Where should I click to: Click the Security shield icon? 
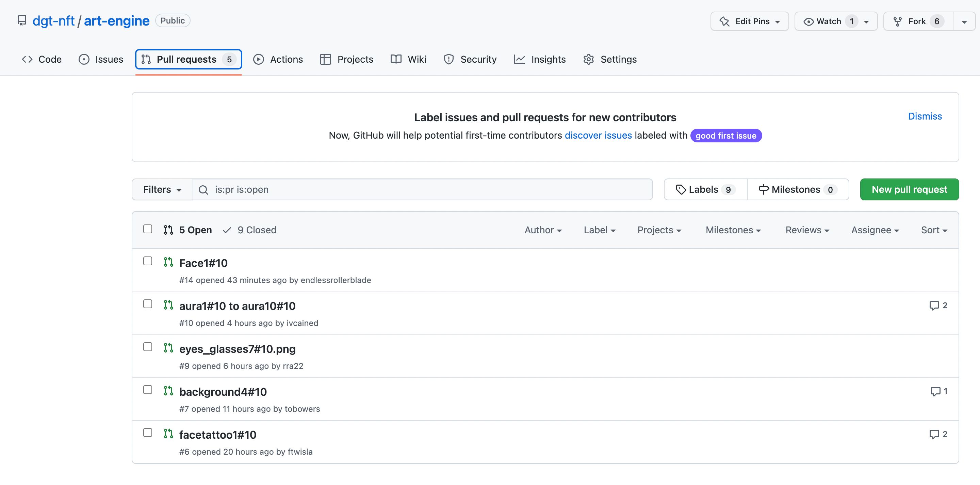click(448, 59)
